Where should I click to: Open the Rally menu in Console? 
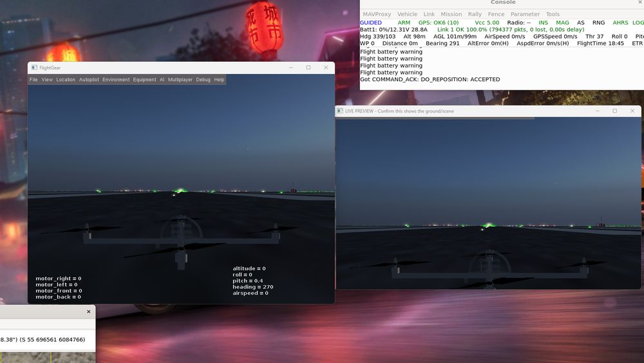tap(475, 14)
